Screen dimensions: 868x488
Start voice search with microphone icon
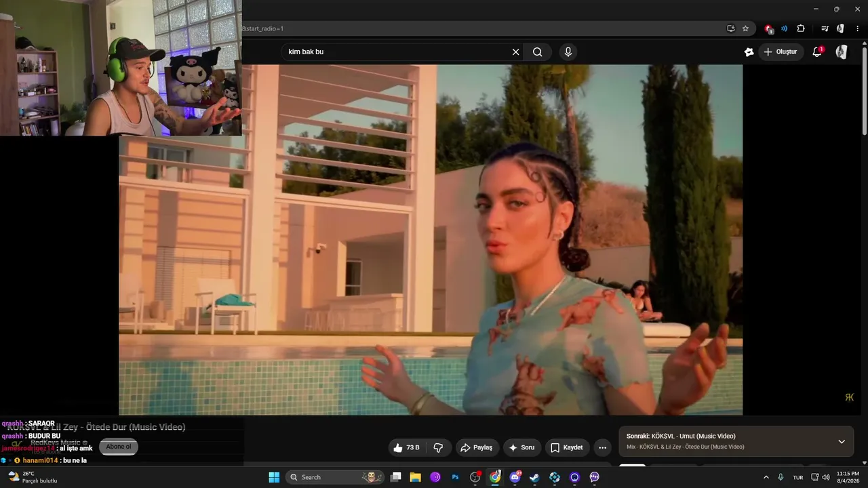(568, 52)
